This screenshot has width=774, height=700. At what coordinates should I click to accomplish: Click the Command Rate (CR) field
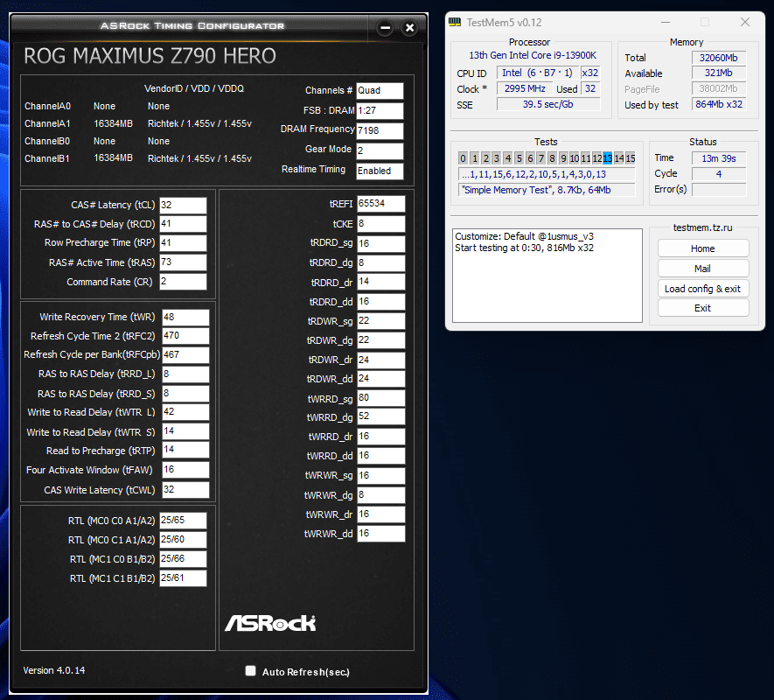click(x=183, y=282)
